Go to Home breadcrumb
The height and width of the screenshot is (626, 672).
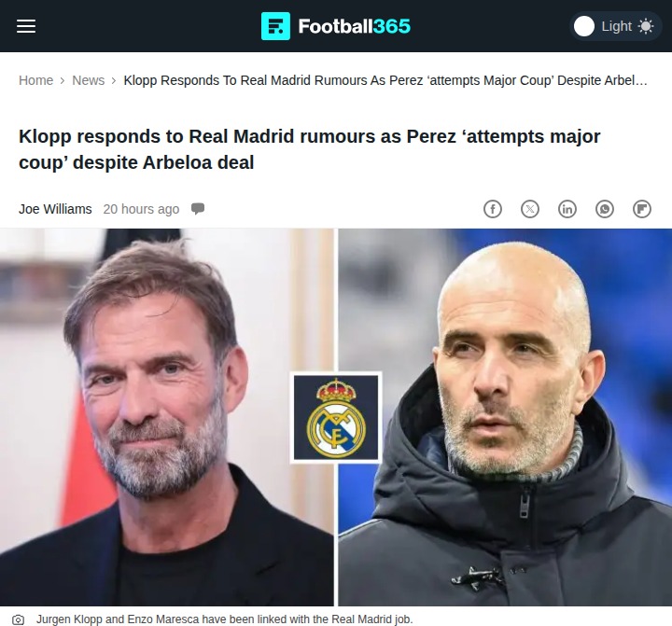(x=36, y=80)
